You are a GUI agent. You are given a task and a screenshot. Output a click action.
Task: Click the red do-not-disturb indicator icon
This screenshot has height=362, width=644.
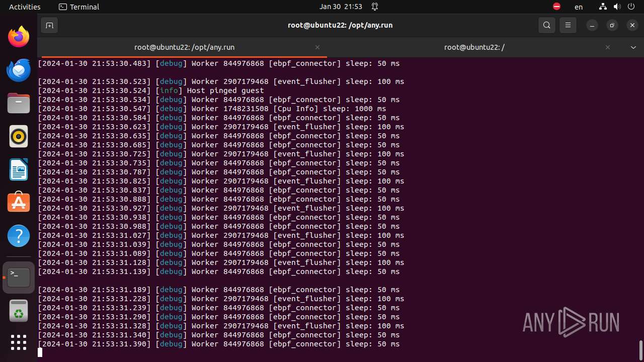pyautogui.click(x=556, y=7)
